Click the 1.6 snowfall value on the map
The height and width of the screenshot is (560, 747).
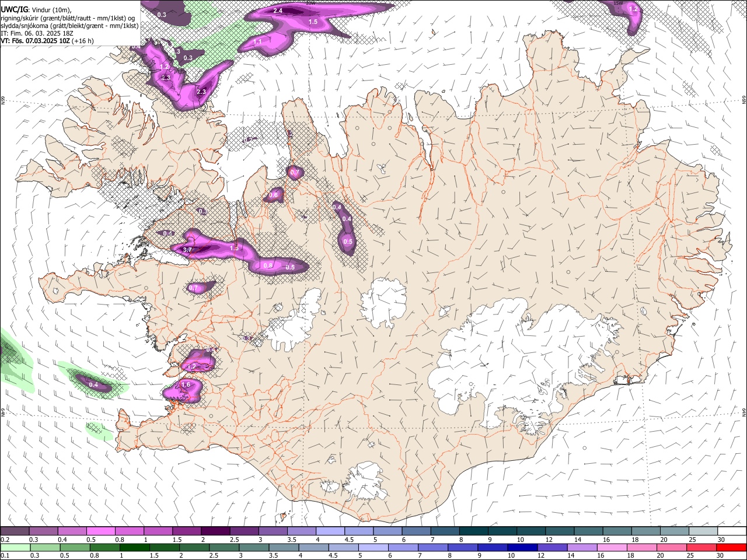pos(186,385)
